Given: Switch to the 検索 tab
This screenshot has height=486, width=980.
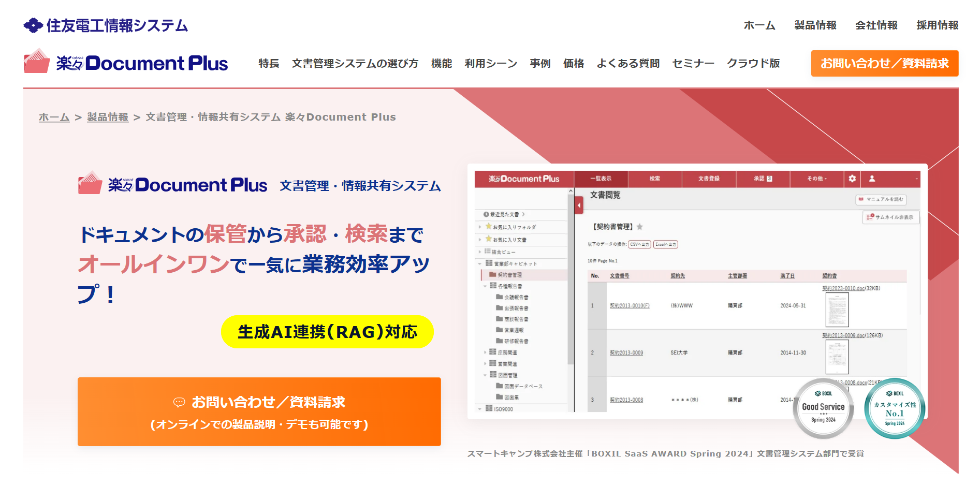Looking at the screenshot, I should (x=655, y=179).
